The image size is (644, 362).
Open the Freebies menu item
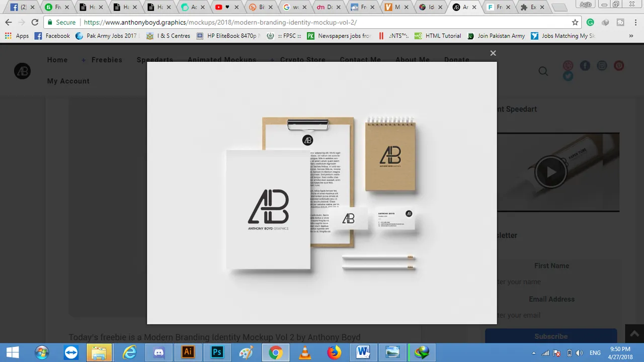[x=107, y=60]
